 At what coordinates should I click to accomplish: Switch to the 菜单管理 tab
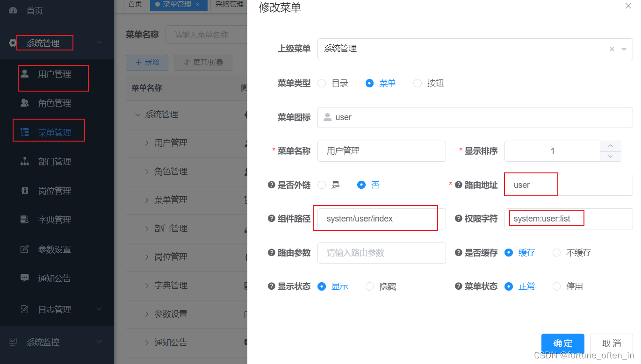[178, 4]
